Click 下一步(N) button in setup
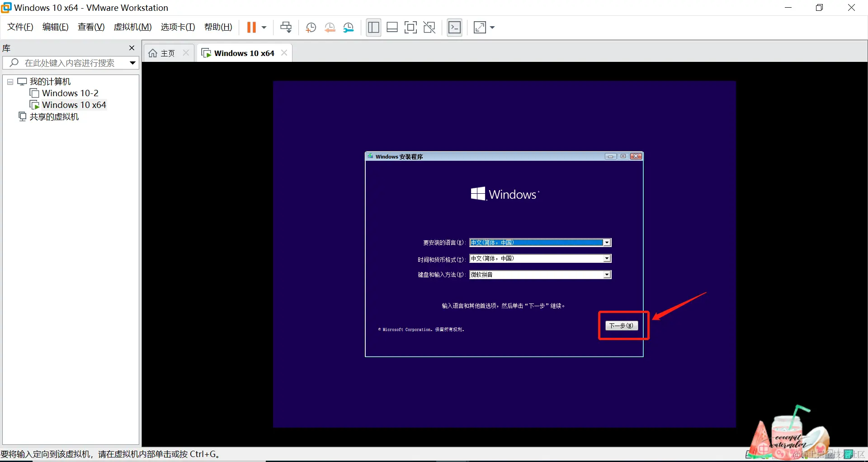 [622, 326]
